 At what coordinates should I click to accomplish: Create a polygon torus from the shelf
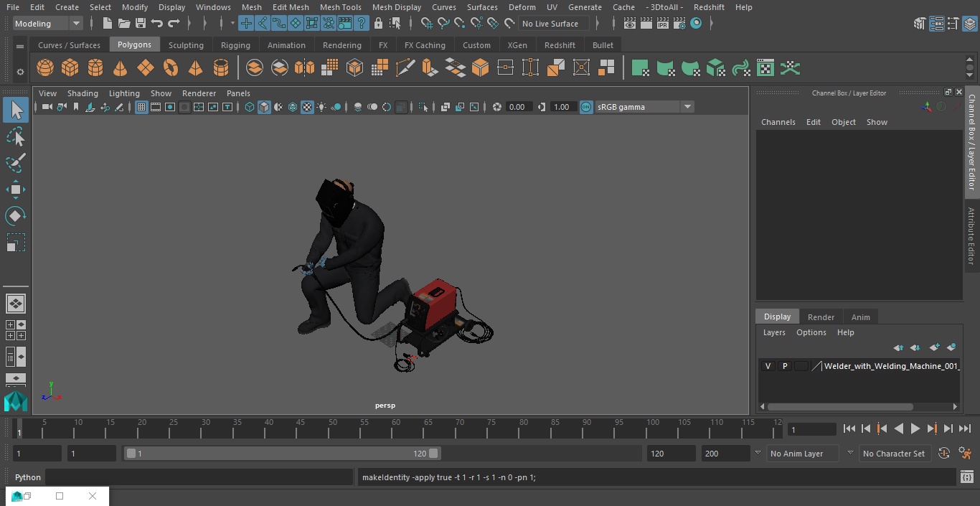click(171, 68)
